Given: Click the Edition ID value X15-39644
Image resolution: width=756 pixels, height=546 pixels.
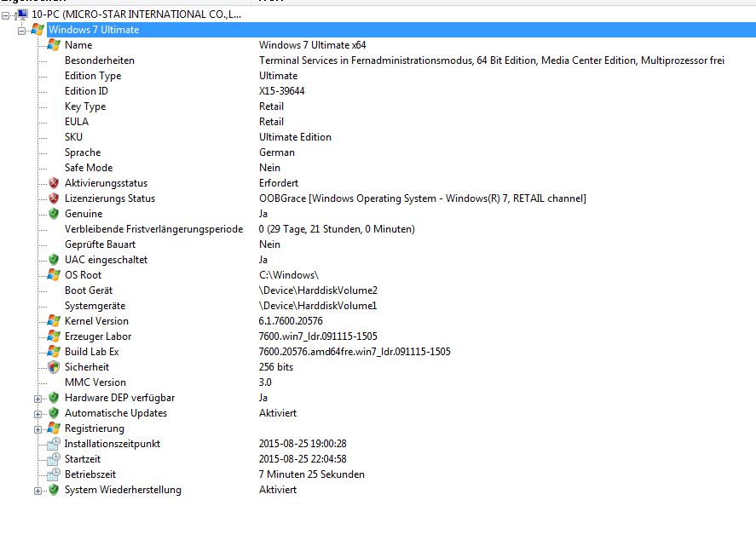Looking at the screenshot, I should coord(281,91).
